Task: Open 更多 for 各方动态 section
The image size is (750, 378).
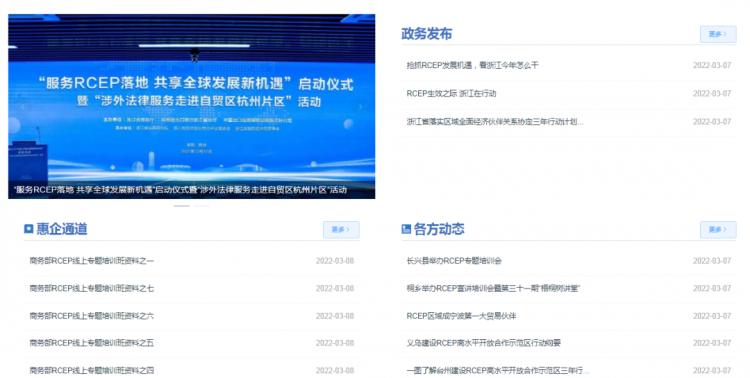Action: 718,230
